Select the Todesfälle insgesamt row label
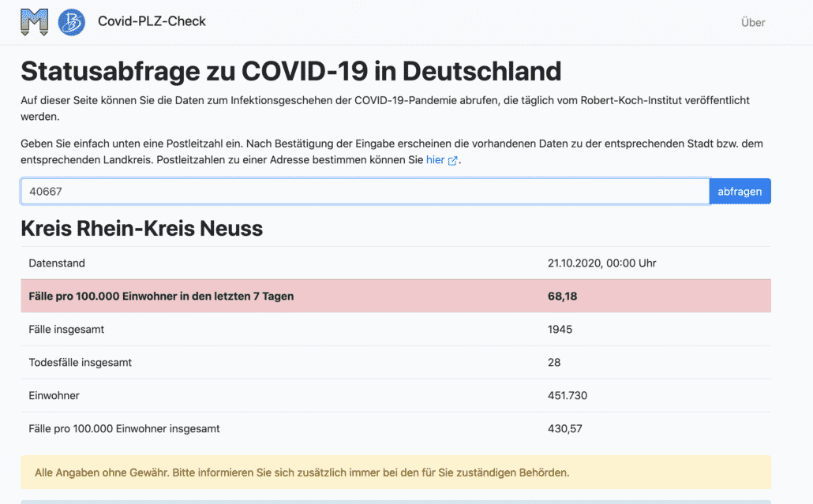813x504 pixels. tap(80, 363)
